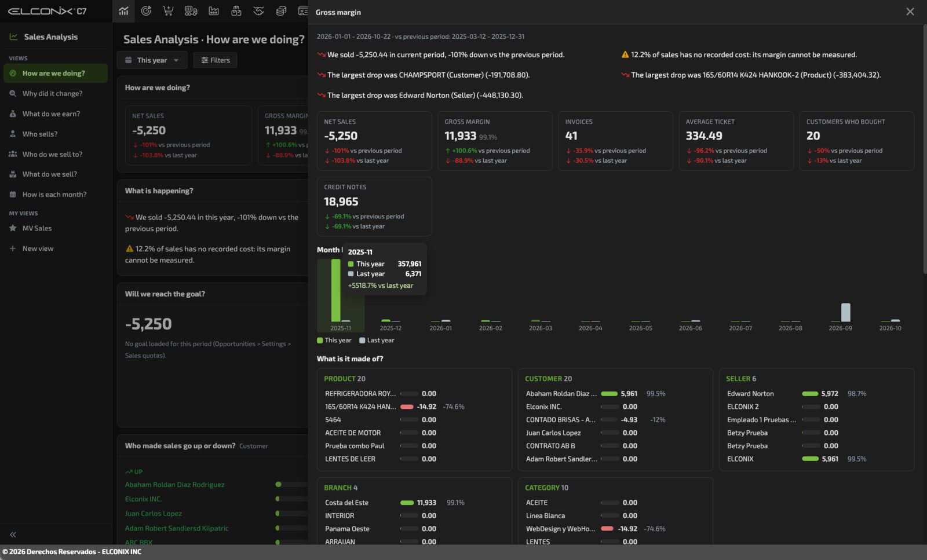The height and width of the screenshot is (560, 927).
Task: Open the Filters button
Action: click(216, 60)
